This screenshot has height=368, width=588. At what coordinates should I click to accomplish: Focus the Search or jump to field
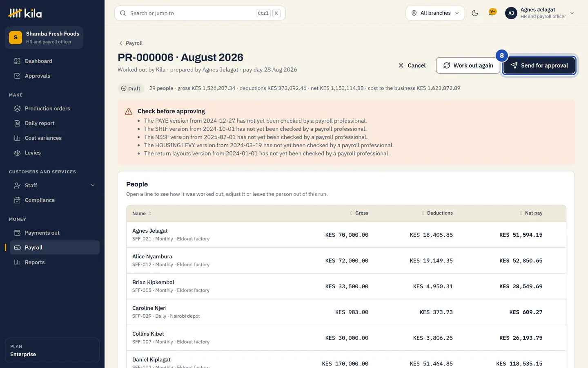[x=200, y=13]
